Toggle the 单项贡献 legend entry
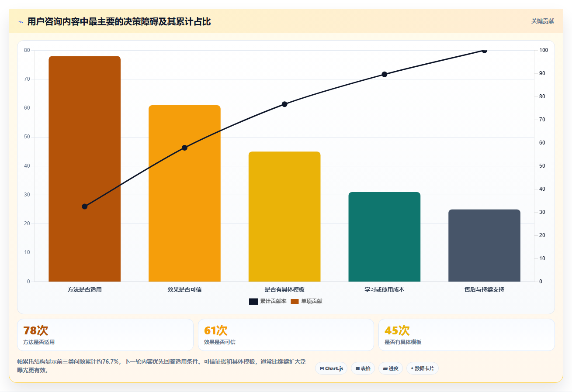This screenshot has width=572, height=392. (306, 301)
